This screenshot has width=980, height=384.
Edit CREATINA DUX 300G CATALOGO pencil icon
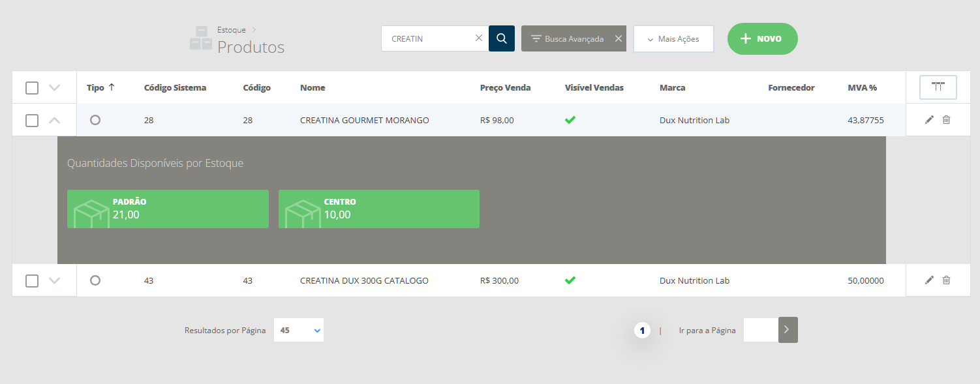click(929, 280)
